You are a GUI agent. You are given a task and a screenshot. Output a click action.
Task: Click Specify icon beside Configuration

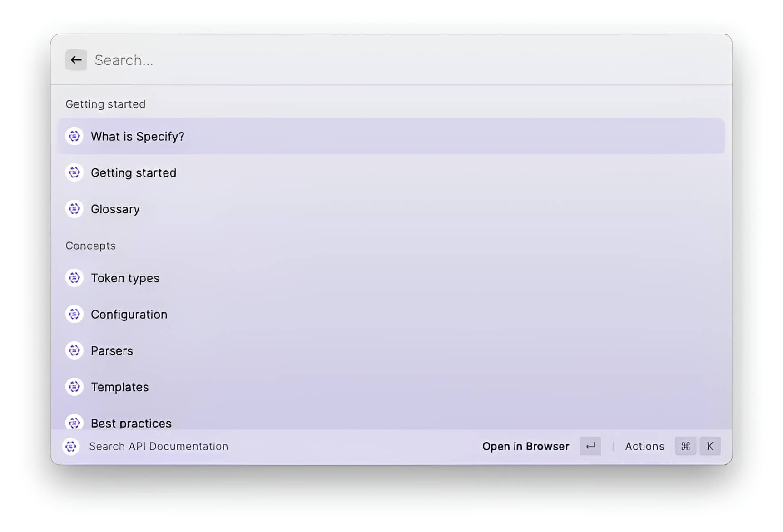point(74,314)
